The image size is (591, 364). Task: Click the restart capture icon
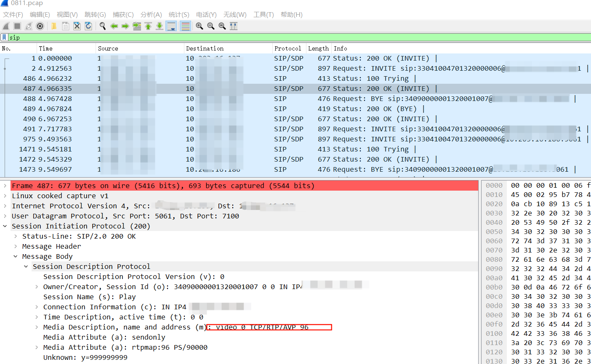(x=29, y=26)
